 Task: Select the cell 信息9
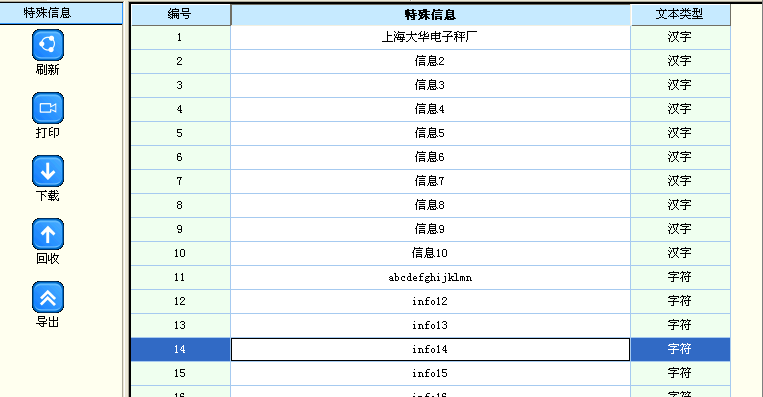coord(430,229)
